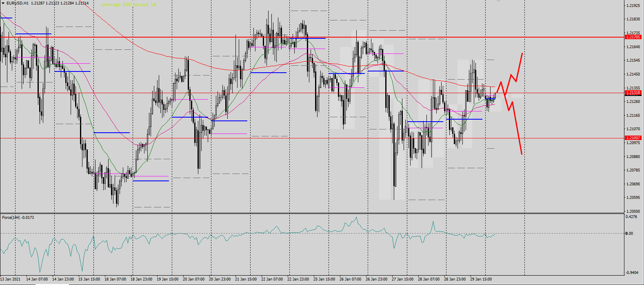Click the 0.00 level on Force scale
The width and height of the screenshot is (644, 285).
coord(629,234)
